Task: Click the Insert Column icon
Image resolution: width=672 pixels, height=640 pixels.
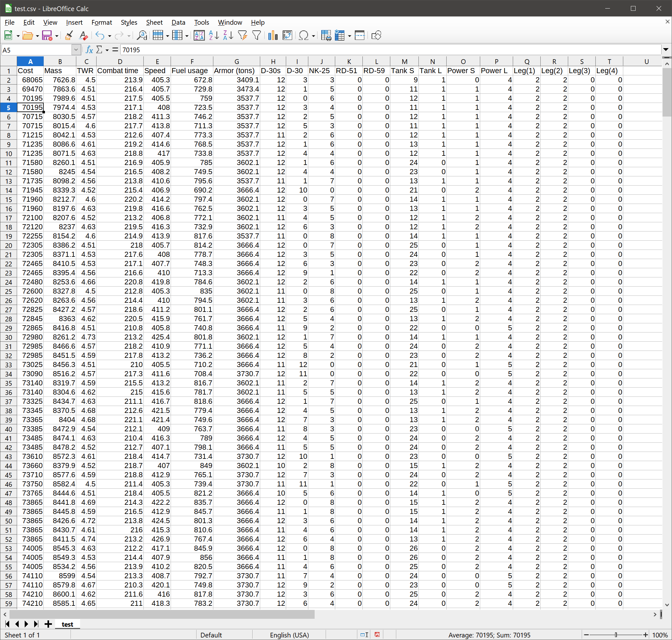Action: (x=177, y=35)
